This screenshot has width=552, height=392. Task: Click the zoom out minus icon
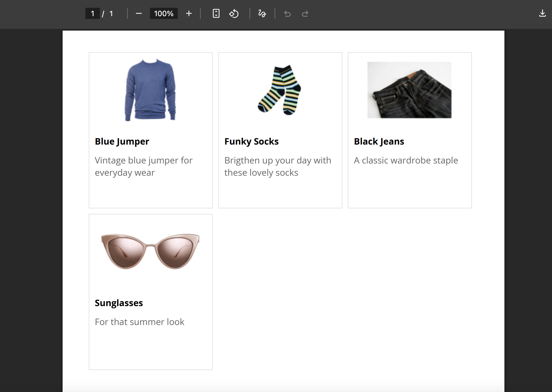click(x=139, y=14)
